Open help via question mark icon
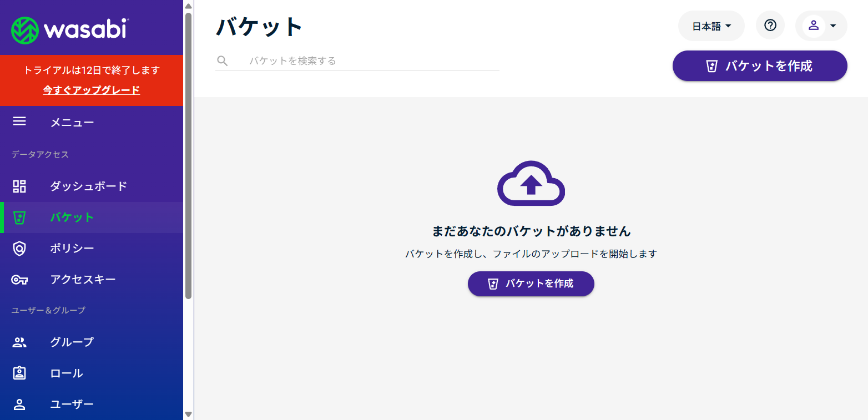Viewport: 868px width, 420px height. click(x=770, y=26)
